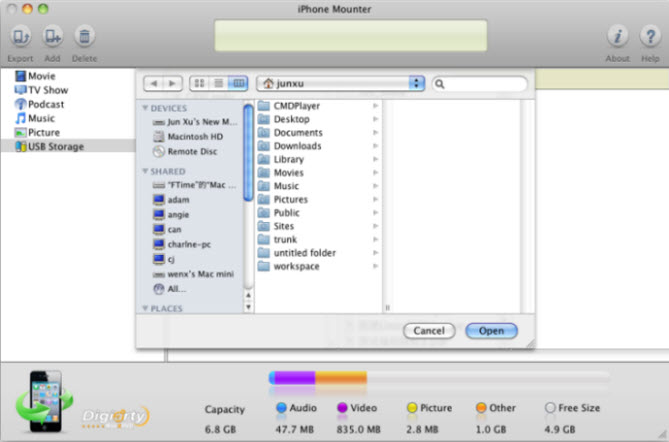Screen dimensions: 669x442
Task: Click sidebar scrollbar down arrow
Action: tap(248, 307)
